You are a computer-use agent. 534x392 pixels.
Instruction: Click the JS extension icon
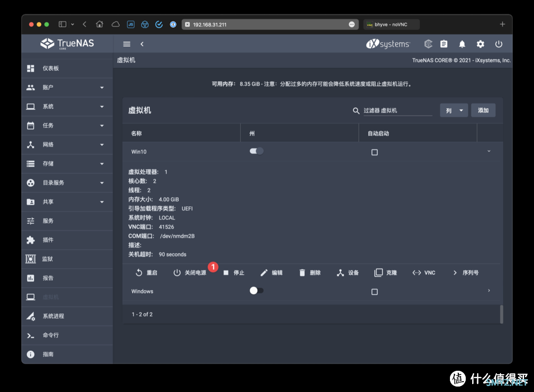pyautogui.click(x=131, y=24)
